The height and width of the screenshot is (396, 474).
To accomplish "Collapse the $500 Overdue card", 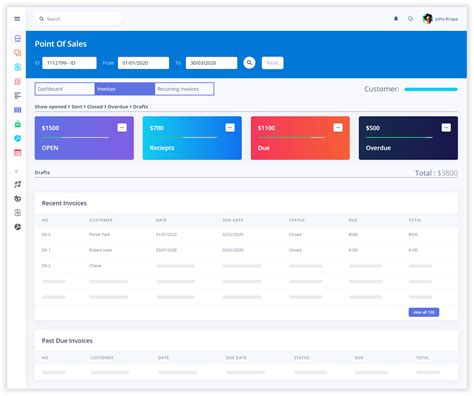I will pos(446,128).
